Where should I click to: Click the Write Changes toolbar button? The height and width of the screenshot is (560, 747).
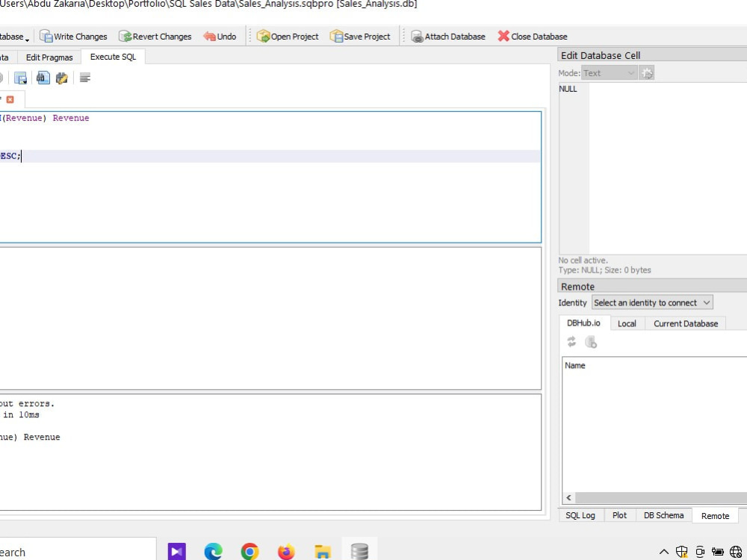click(x=73, y=36)
